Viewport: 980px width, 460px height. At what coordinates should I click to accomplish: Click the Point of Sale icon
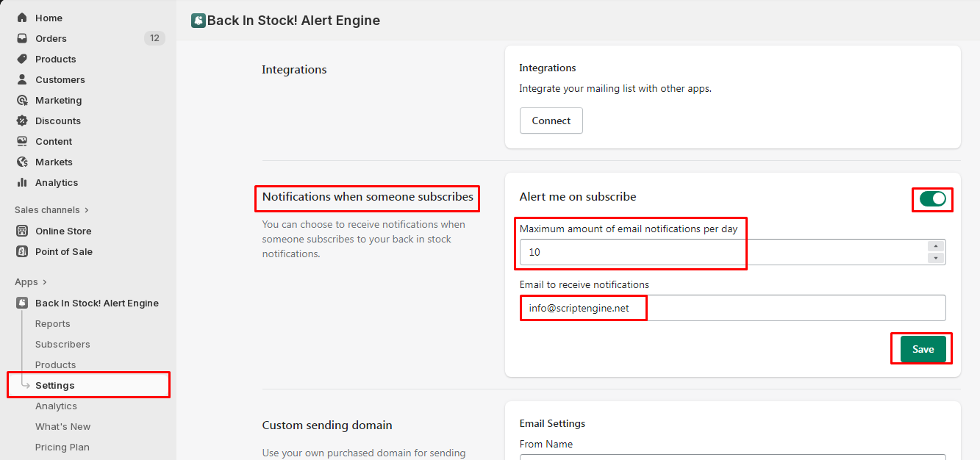click(x=22, y=251)
